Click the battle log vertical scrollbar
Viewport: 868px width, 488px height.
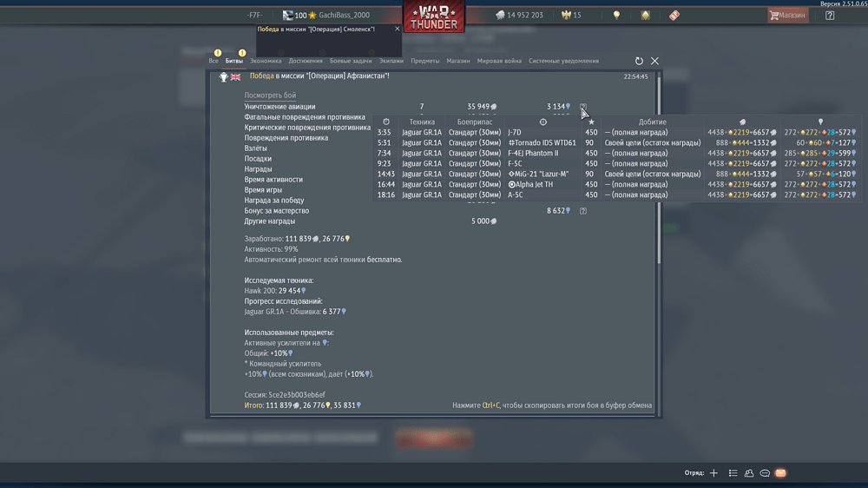click(x=658, y=174)
